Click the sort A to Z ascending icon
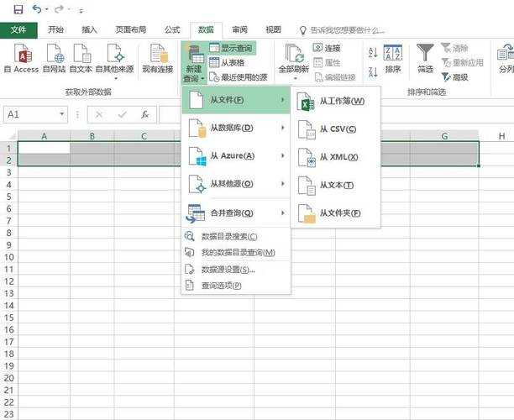The width and height of the screenshot is (514, 420). pyautogui.click(x=373, y=52)
